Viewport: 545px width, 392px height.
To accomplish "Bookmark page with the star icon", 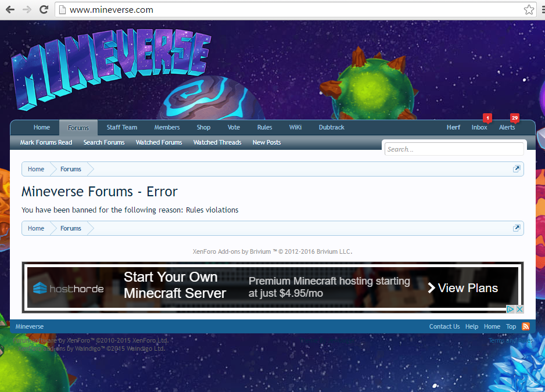I will click(529, 10).
